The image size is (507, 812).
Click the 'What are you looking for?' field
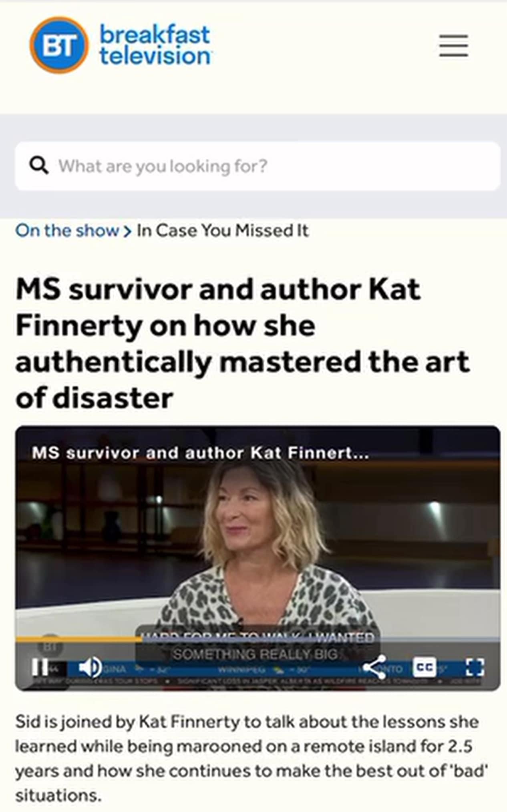(x=258, y=166)
